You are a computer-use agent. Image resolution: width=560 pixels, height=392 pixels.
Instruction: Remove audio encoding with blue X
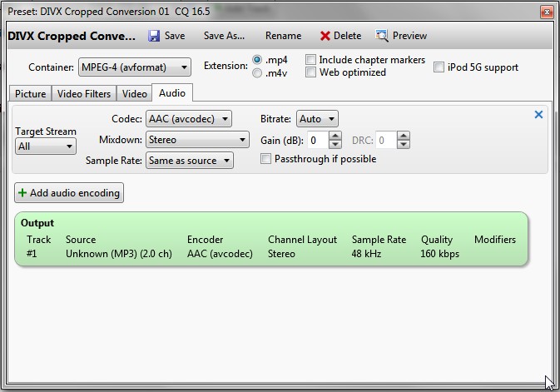[x=538, y=114]
